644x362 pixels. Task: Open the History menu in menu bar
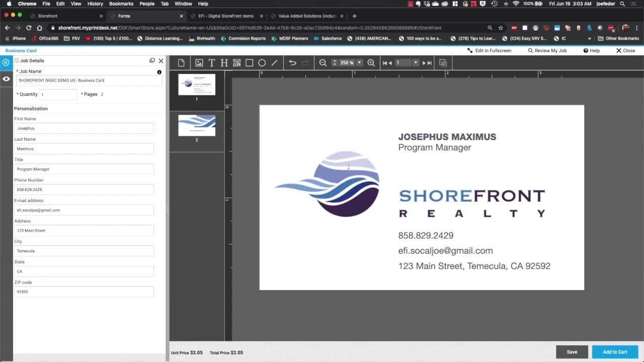tap(95, 4)
